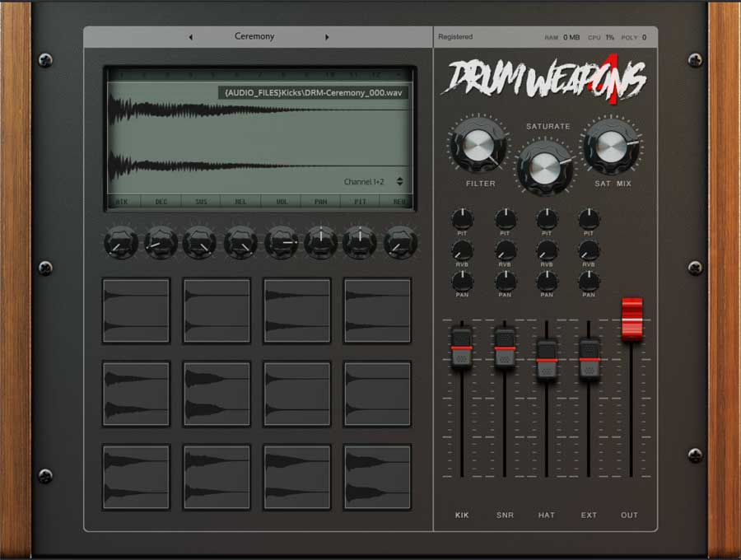Click the FILTER knob

(x=478, y=145)
